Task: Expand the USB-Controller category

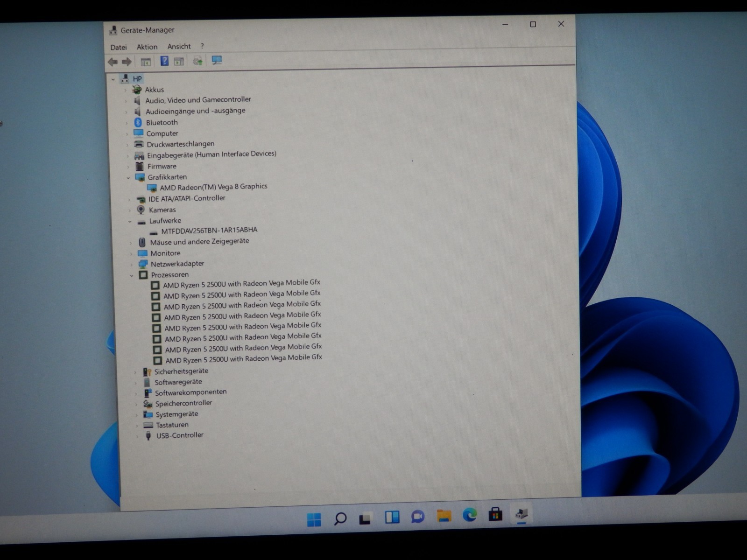Action: click(137, 436)
